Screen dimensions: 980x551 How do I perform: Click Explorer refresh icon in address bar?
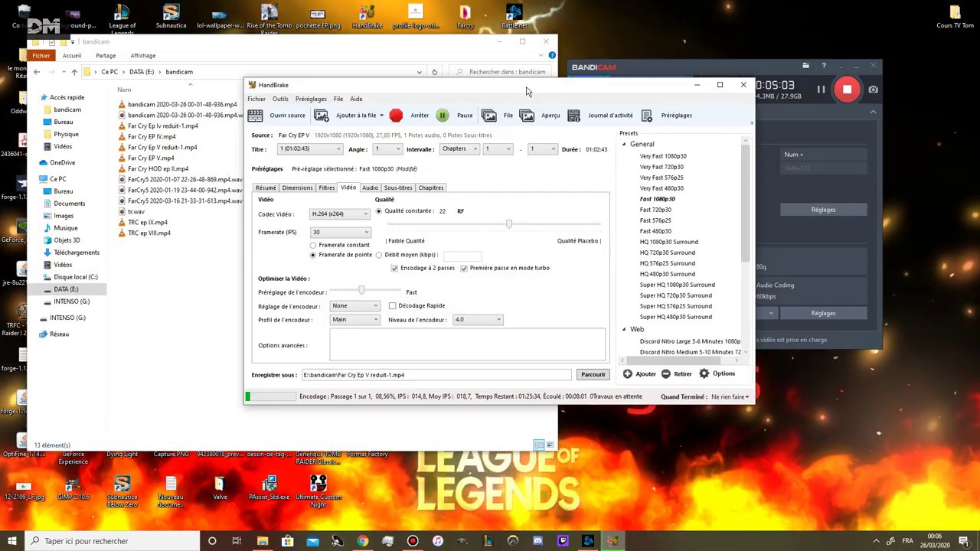434,72
